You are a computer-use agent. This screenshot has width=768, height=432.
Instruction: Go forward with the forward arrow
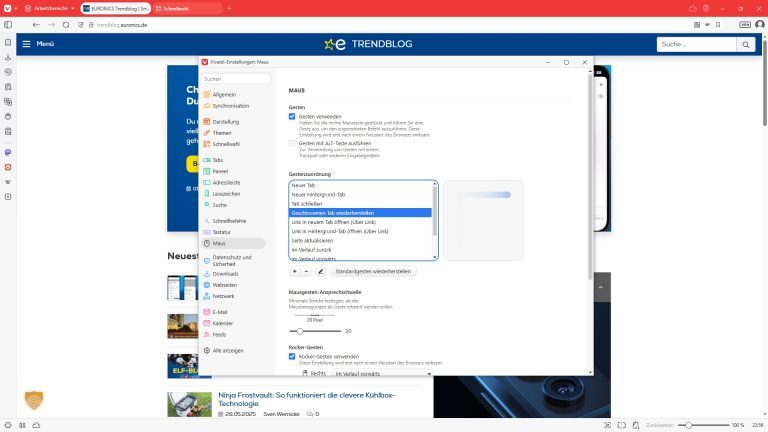51,24
